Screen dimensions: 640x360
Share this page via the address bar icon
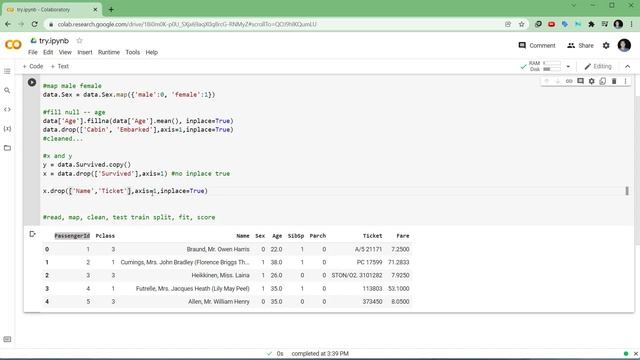coord(508,24)
